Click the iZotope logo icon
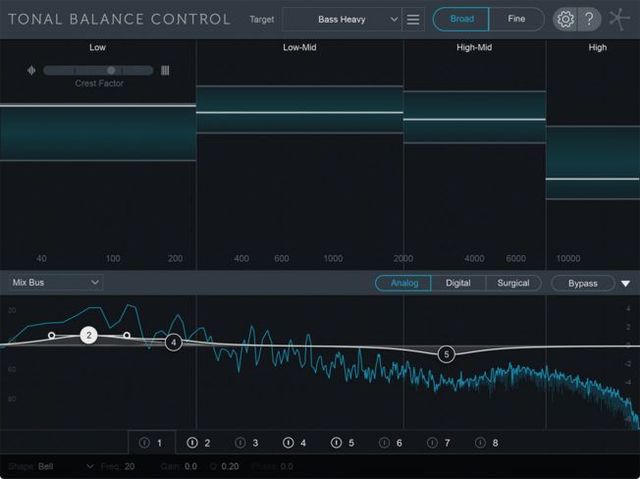The height and width of the screenshot is (479, 640). 619,19
